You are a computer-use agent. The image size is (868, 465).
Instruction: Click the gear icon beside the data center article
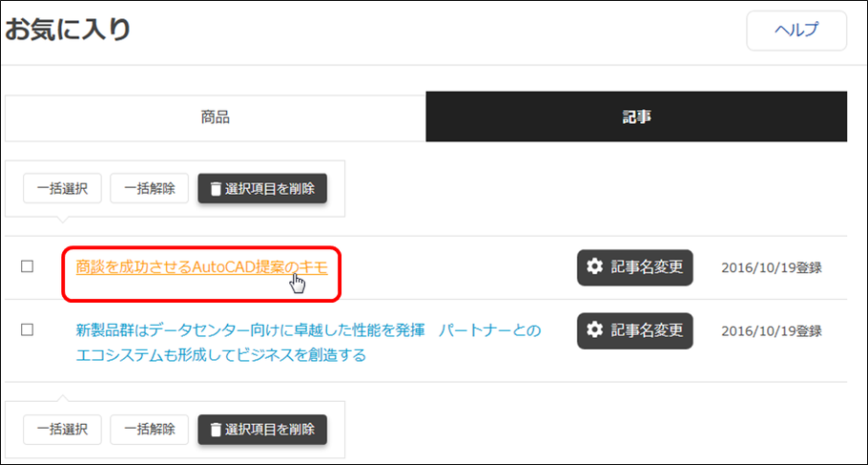595,330
